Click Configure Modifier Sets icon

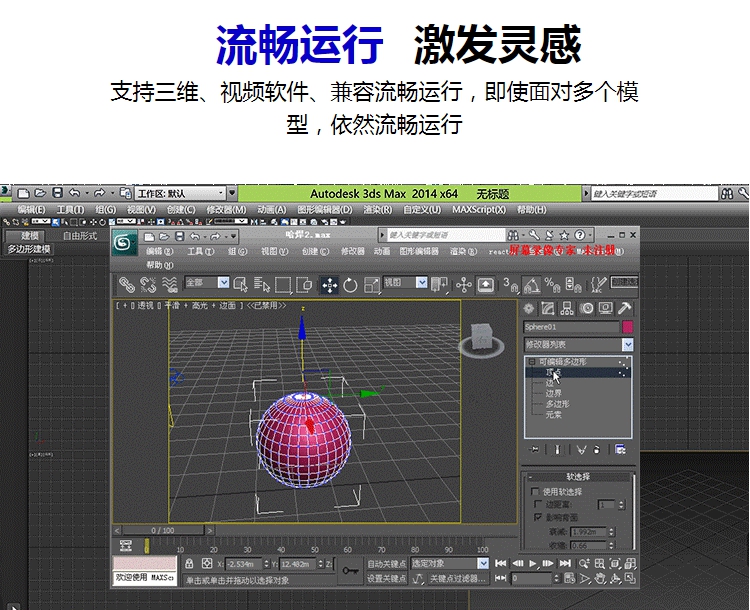pos(620,449)
